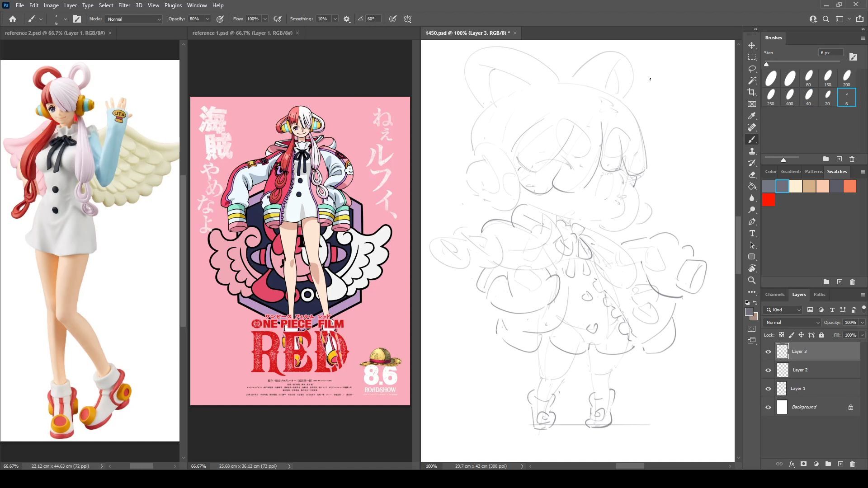868x488 pixels.
Task: Select the Move tool
Action: pyautogui.click(x=752, y=46)
